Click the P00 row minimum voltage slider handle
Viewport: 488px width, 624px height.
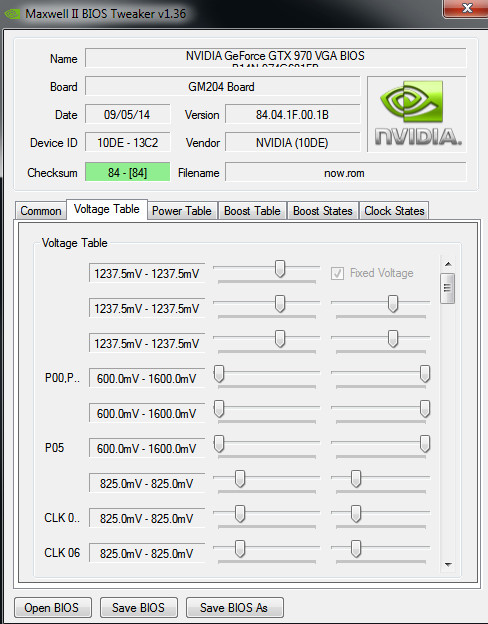point(219,374)
